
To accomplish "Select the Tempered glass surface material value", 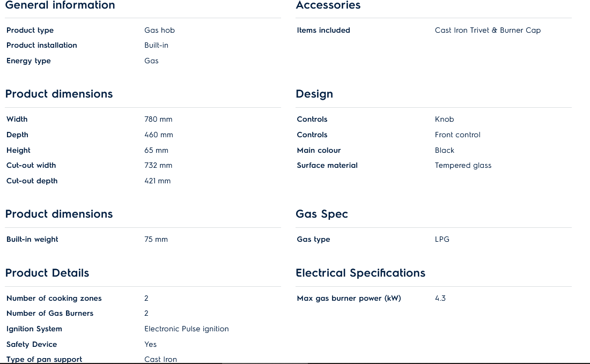I will 463,165.
